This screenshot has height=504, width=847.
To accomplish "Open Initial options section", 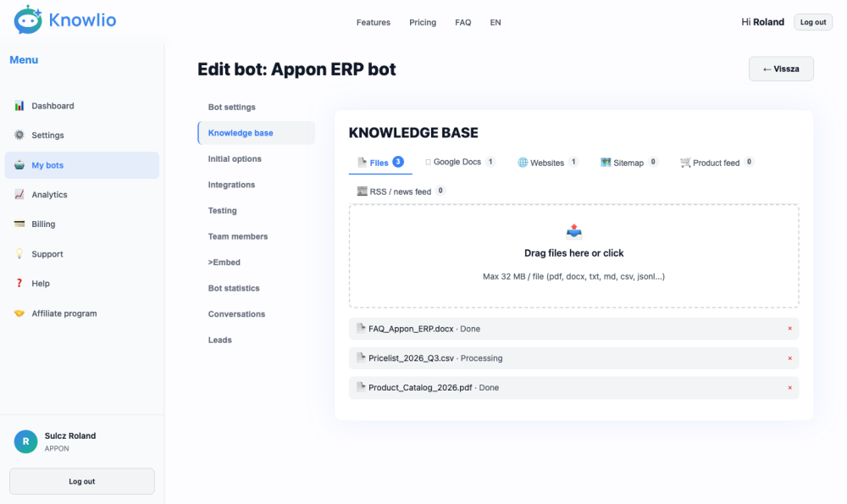I will [235, 158].
